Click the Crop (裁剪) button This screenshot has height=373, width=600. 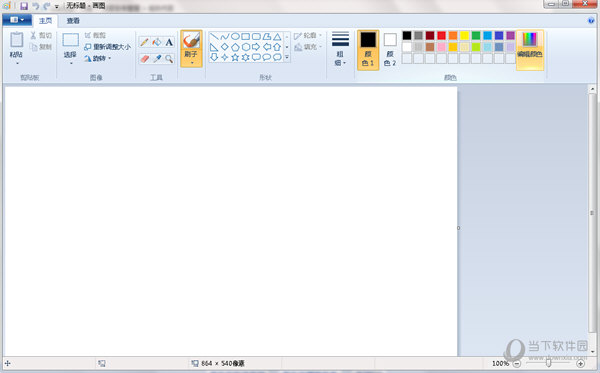click(95, 36)
